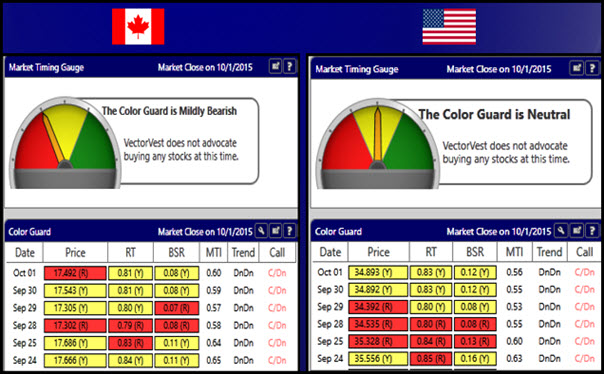Open the export icon in Canada Market Timing Gauge header

coord(275,67)
